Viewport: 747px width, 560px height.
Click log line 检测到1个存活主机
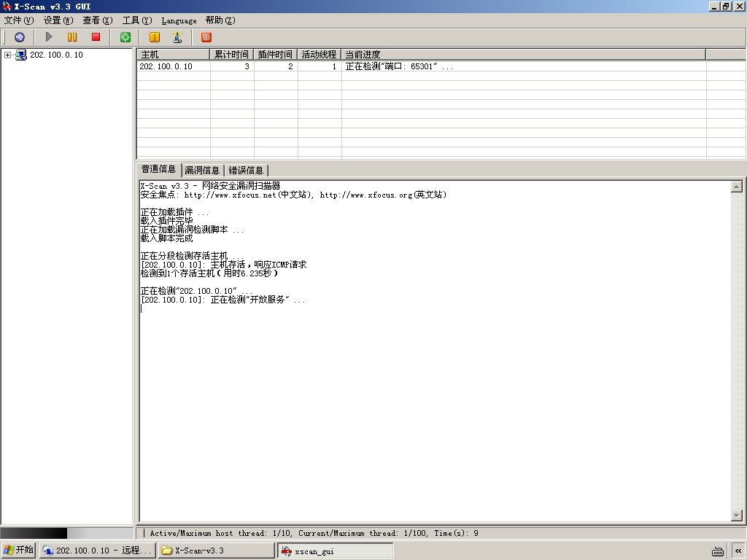(209, 273)
